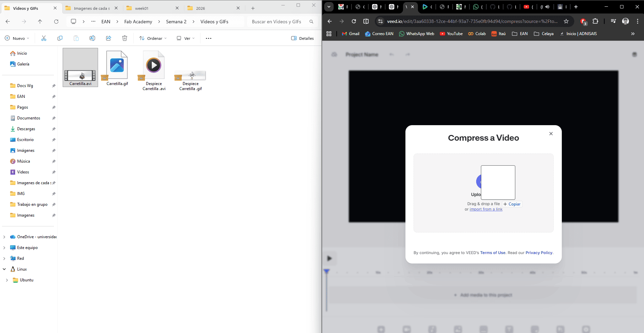Open VEED's Terms of Use link
Screen dimensions: 644x333
(x=492, y=252)
